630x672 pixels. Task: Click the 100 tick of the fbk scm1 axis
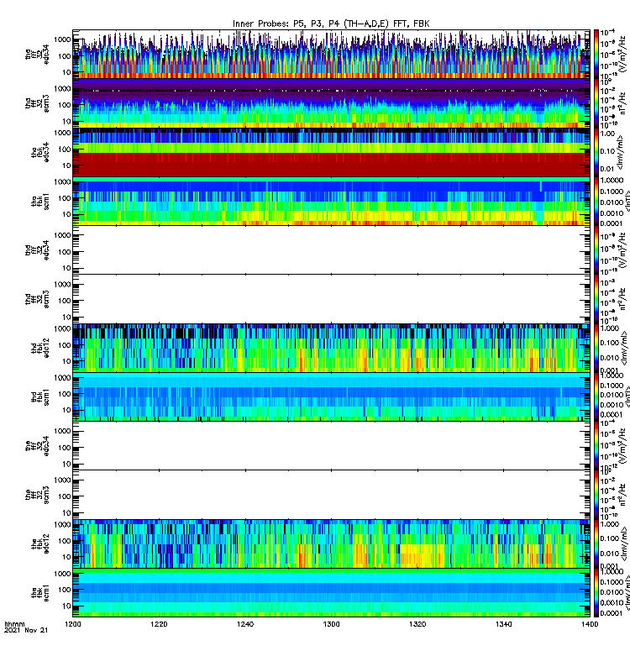(65, 590)
